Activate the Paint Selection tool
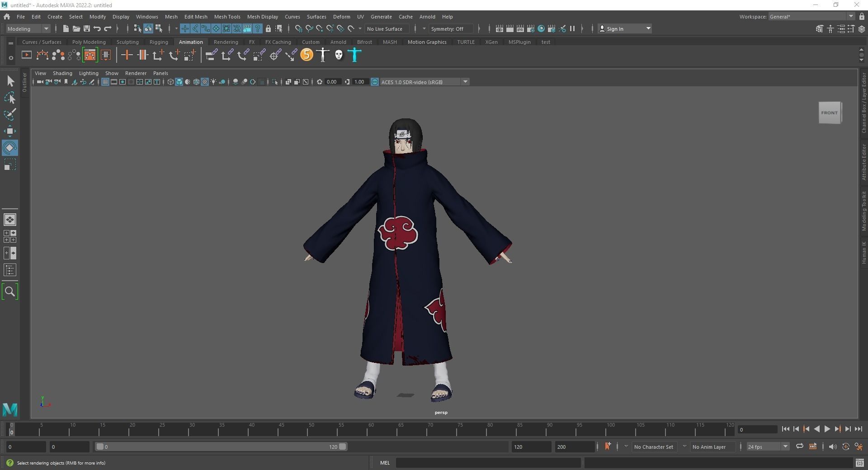 pos(10,114)
